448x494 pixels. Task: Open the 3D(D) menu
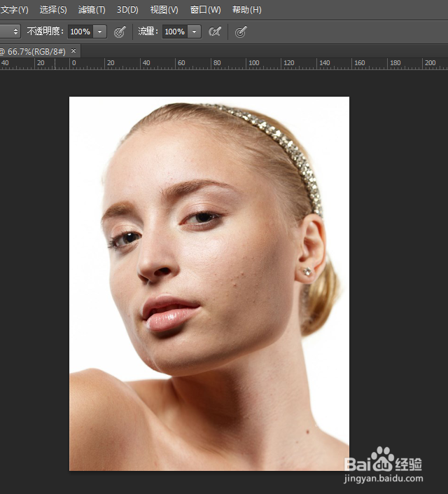tap(127, 10)
